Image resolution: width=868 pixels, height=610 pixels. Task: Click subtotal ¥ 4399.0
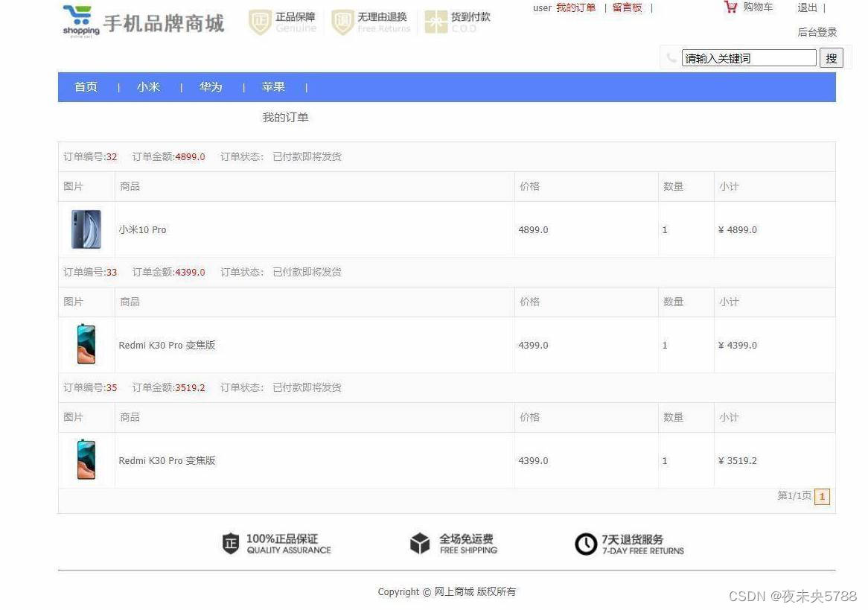pos(738,345)
